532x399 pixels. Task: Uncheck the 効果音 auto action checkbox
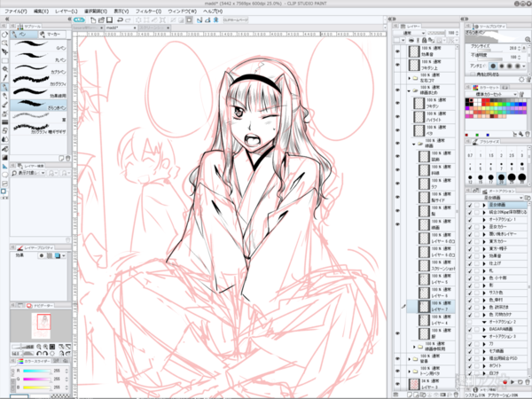point(470,256)
